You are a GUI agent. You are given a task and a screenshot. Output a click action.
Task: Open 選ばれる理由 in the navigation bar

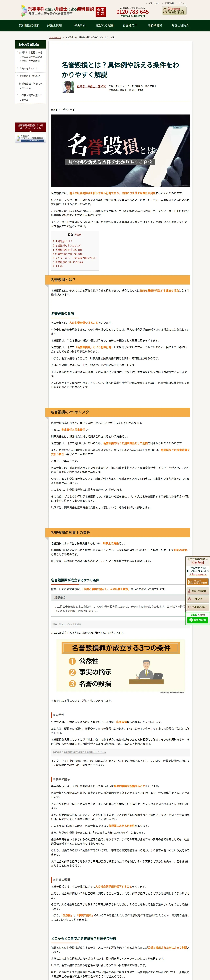point(105,25)
